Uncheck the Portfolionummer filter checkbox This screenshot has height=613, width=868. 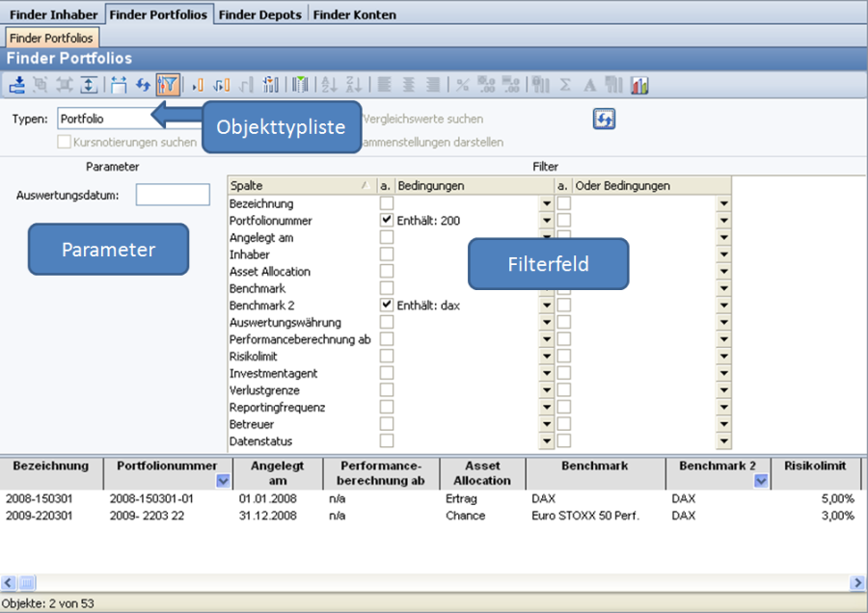(387, 221)
